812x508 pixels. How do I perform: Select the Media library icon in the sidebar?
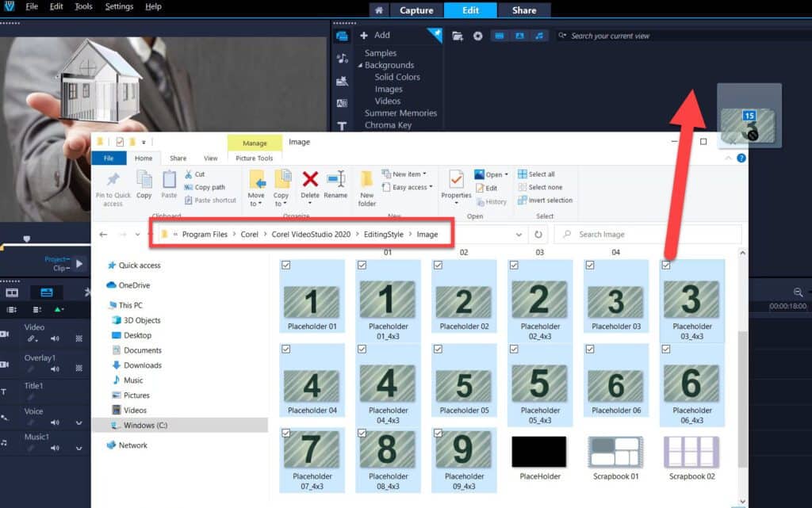pyautogui.click(x=342, y=36)
